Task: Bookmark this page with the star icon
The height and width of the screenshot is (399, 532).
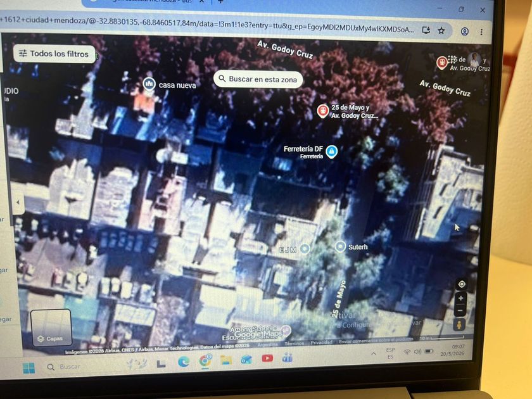Action: (441, 31)
